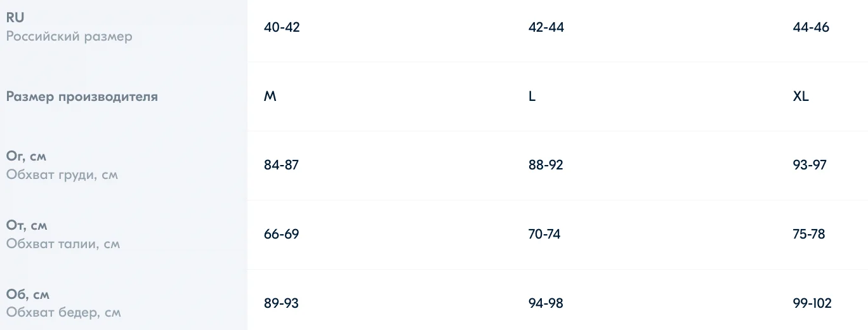Click hip measurement 89-93 value

click(281, 303)
